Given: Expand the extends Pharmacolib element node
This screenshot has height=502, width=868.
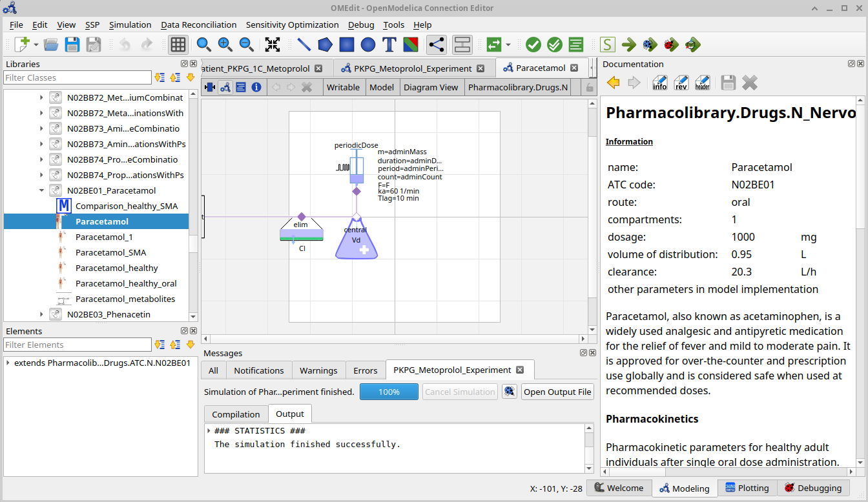Looking at the screenshot, I should (8, 363).
